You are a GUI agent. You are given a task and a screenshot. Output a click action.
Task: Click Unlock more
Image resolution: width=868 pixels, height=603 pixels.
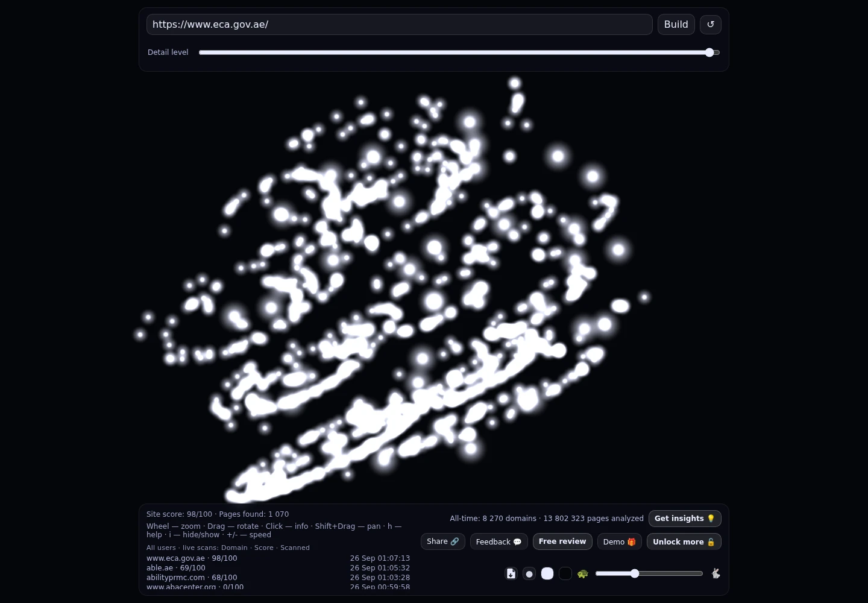pos(684,541)
